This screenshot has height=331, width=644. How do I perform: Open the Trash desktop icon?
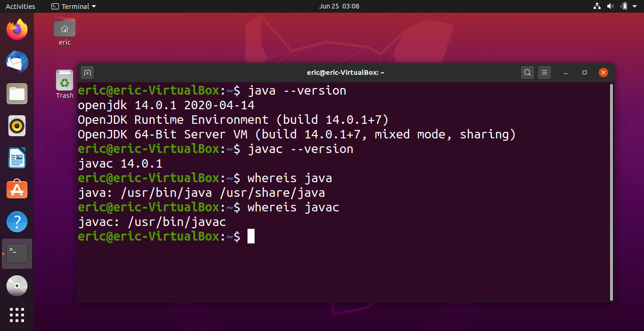click(65, 84)
